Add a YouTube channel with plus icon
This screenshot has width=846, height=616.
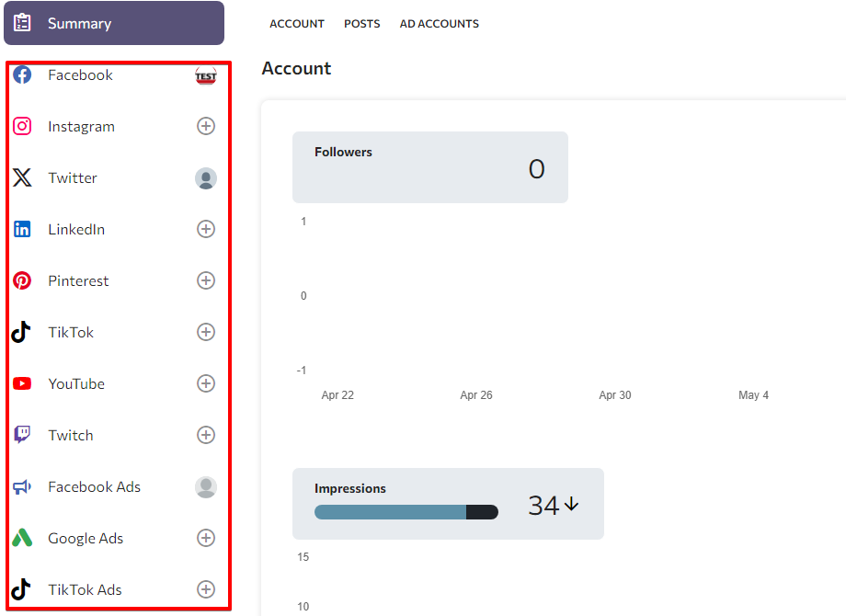pyautogui.click(x=206, y=383)
